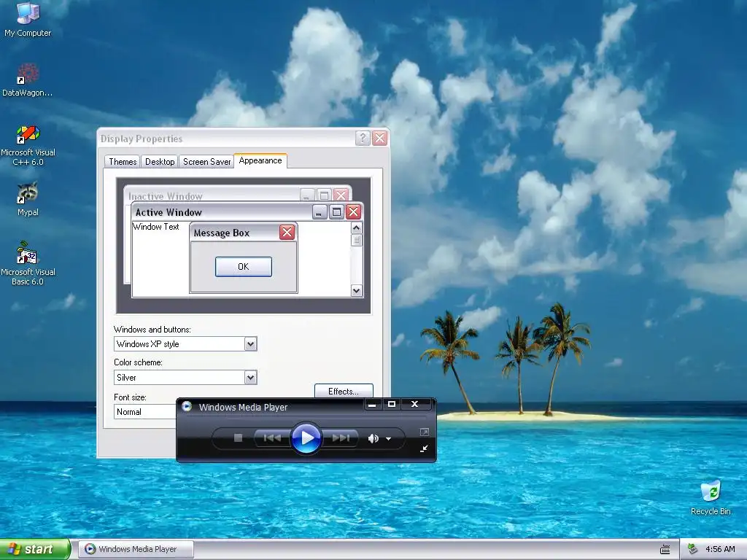Click the on-screen keyboard icon in taskbar

(x=665, y=550)
